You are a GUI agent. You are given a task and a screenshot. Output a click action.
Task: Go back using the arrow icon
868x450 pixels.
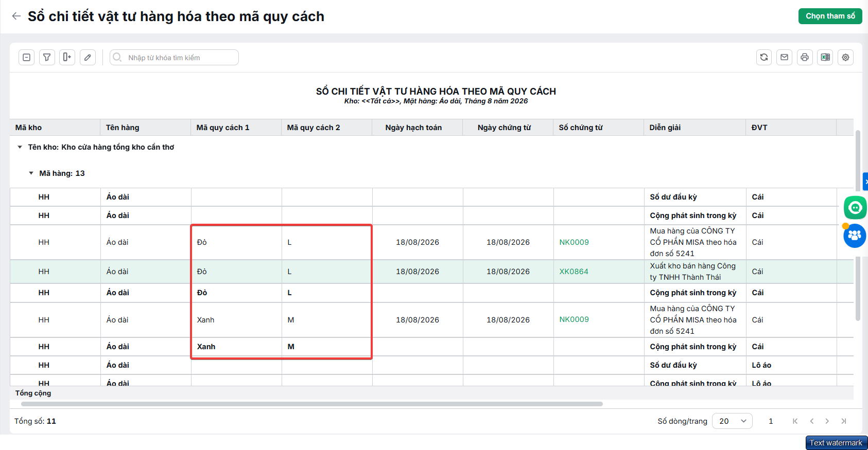pyautogui.click(x=16, y=16)
